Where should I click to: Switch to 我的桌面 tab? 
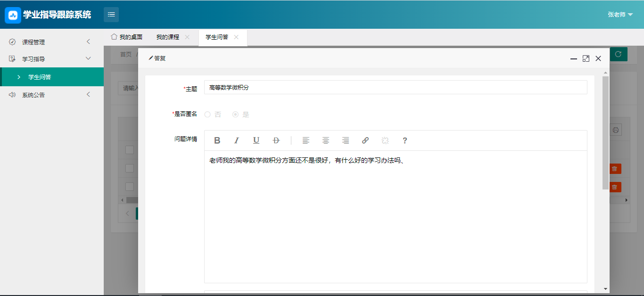(x=127, y=37)
